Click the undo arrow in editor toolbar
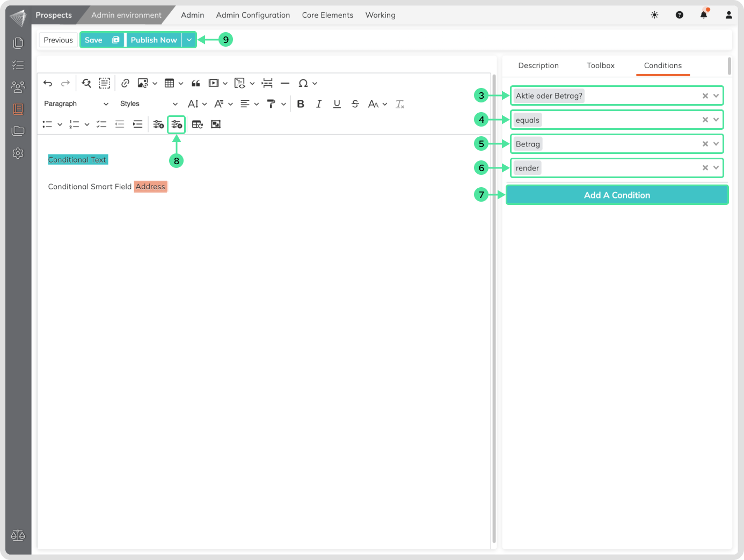This screenshot has height=560, width=744. 48,83
